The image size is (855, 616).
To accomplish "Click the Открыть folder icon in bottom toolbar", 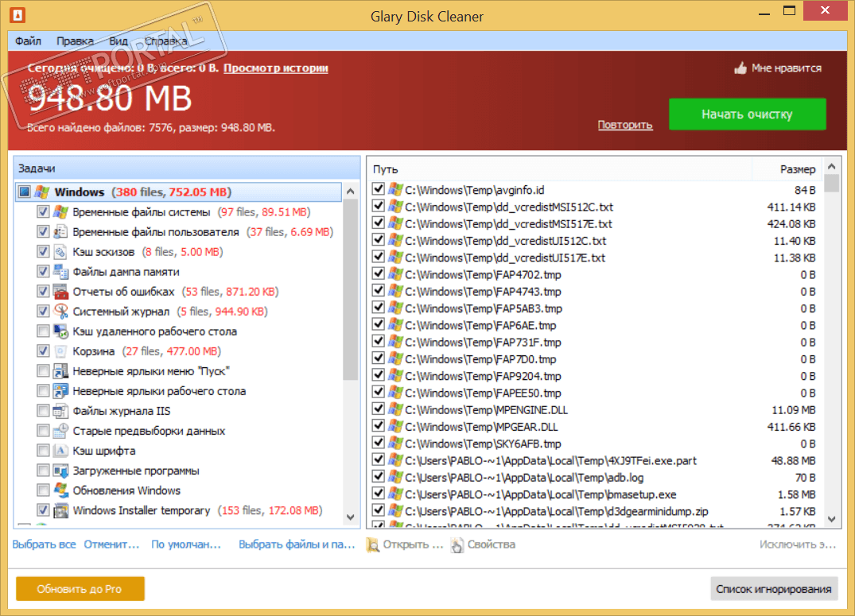I will tap(372, 544).
